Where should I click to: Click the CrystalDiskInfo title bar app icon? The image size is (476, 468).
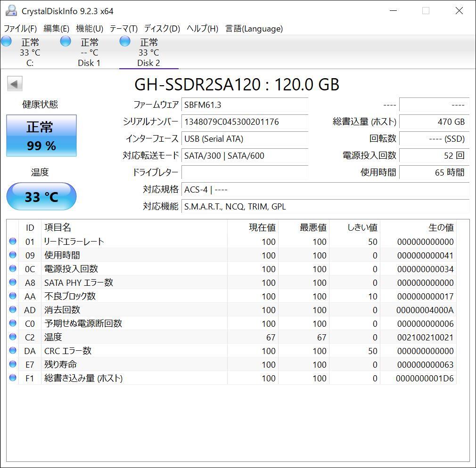click(x=11, y=11)
